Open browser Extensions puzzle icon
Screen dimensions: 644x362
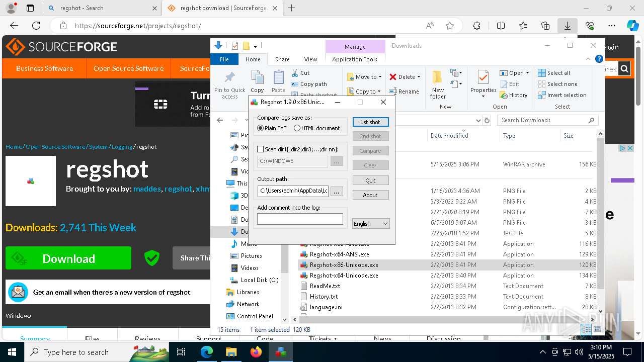click(x=476, y=26)
